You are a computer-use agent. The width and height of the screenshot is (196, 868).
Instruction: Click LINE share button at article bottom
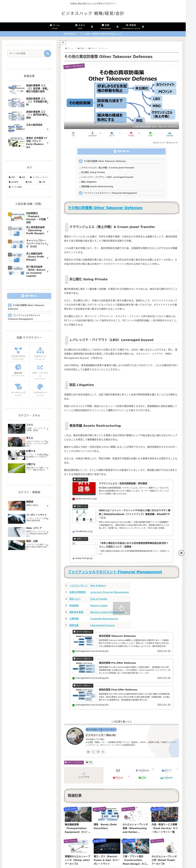tap(142, 778)
